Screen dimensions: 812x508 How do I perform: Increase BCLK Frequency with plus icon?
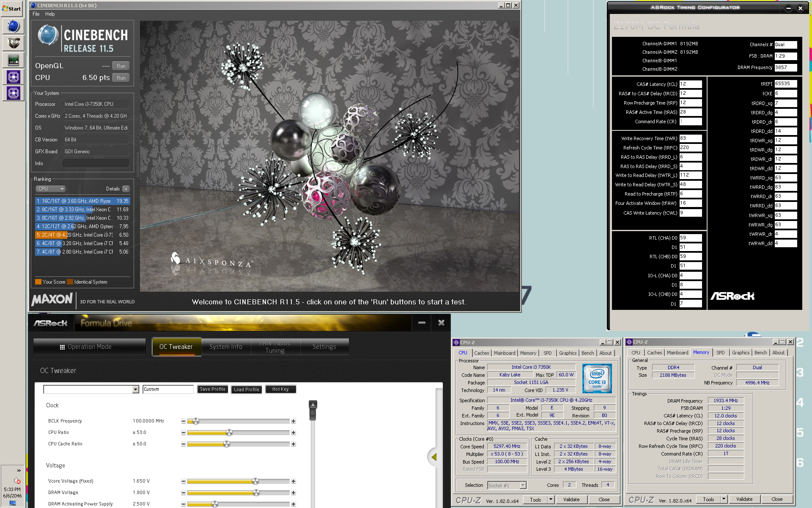coord(293,421)
